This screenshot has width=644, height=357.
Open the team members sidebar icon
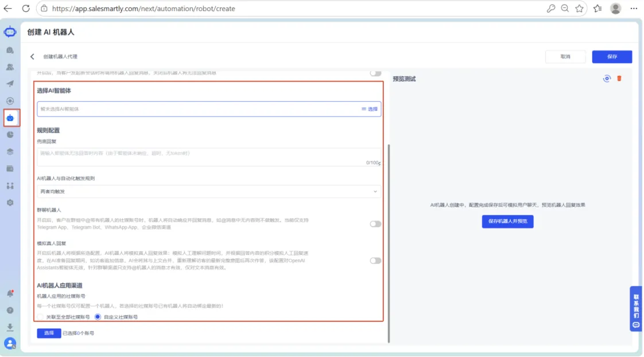pos(10,186)
